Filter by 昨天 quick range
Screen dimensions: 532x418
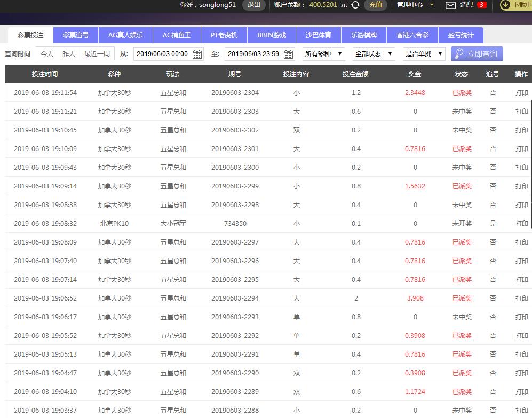coord(69,53)
